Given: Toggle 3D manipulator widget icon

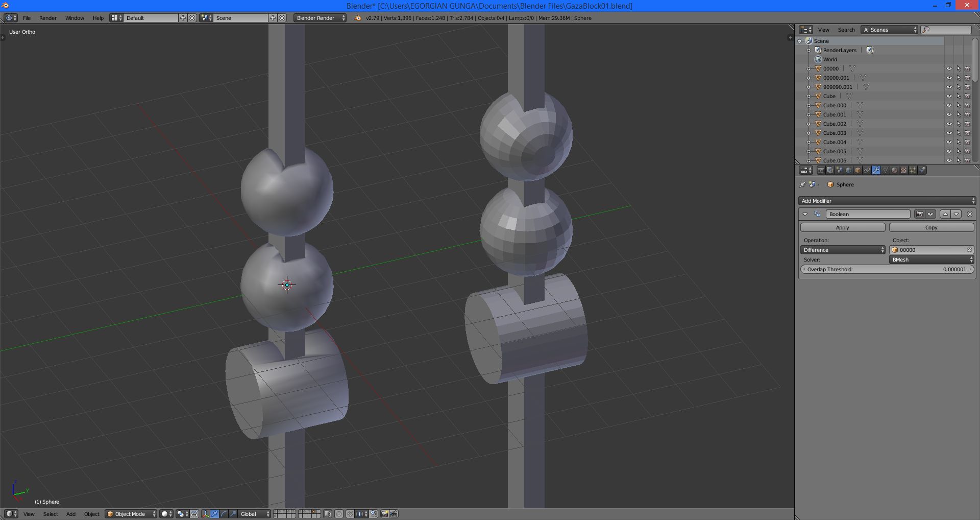Looking at the screenshot, I should (205, 514).
